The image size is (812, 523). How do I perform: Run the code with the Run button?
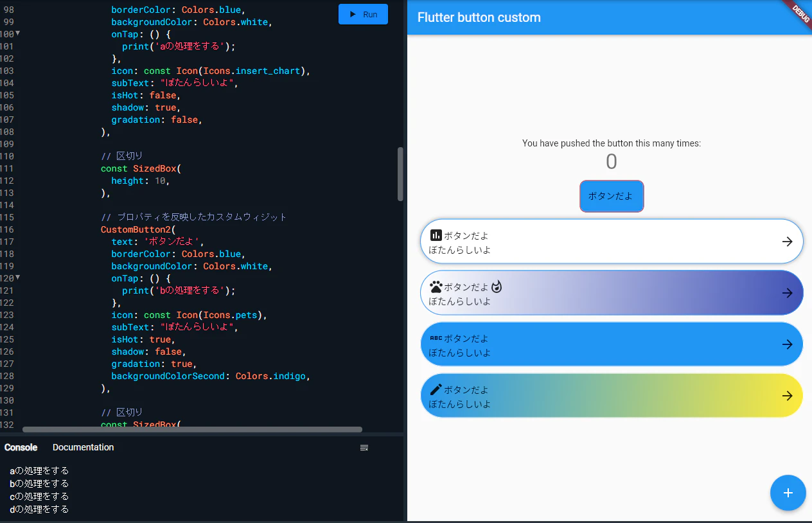click(363, 14)
